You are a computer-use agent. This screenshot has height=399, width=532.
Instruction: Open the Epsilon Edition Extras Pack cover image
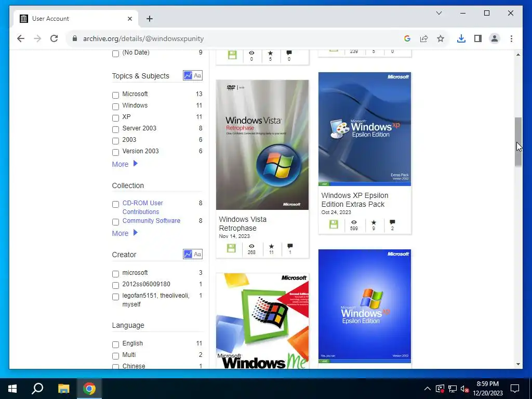365,129
